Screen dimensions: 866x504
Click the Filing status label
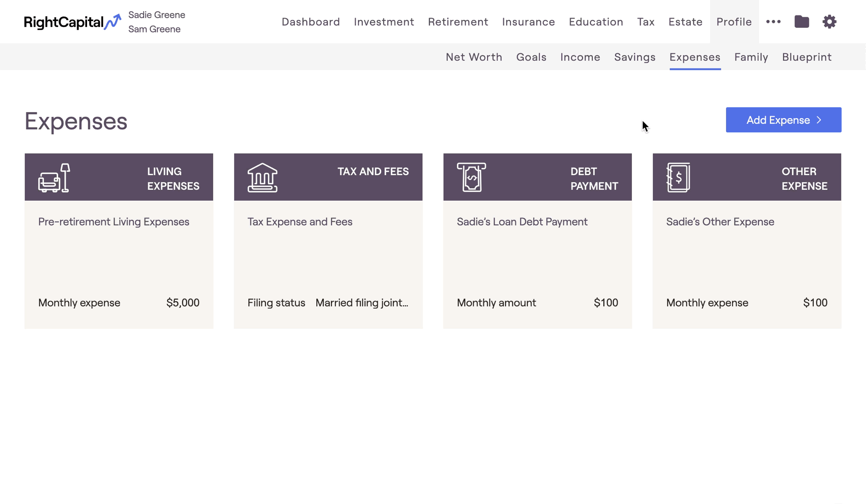[276, 302]
